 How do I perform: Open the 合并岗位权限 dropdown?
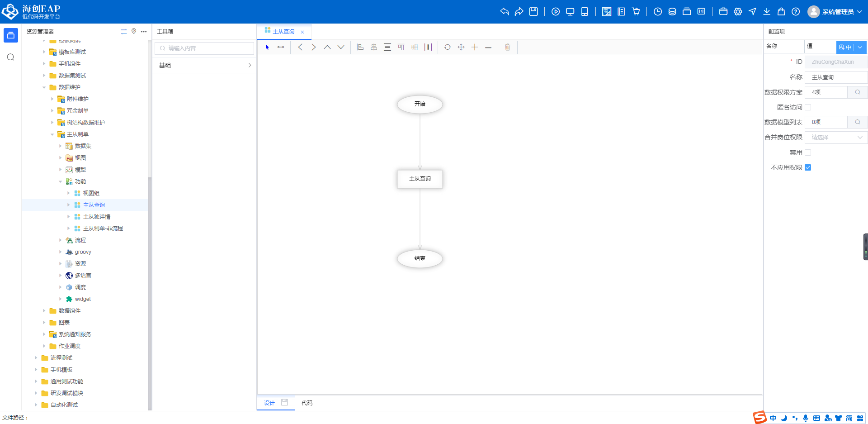(x=835, y=138)
